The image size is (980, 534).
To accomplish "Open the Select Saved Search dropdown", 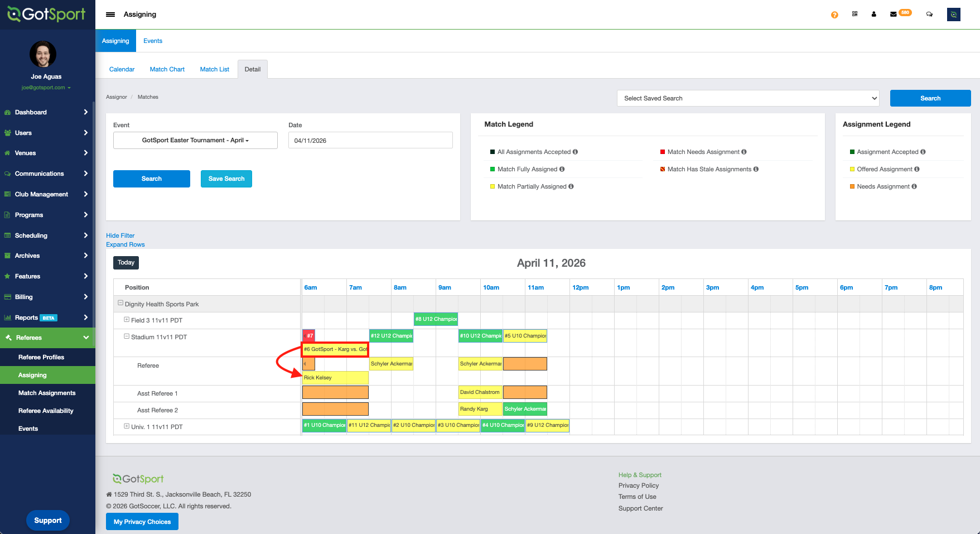I will coord(748,98).
